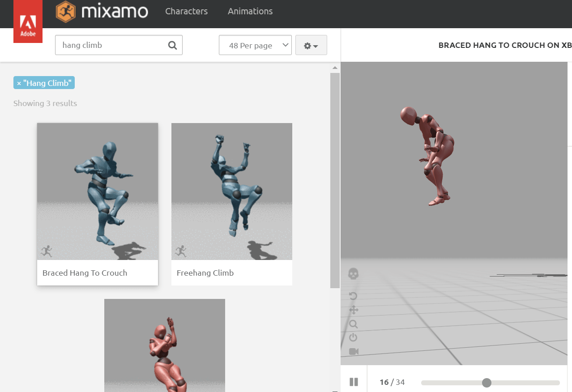Open the 48 Per page dropdown
The image size is (572, 392).
coord(255,45)
